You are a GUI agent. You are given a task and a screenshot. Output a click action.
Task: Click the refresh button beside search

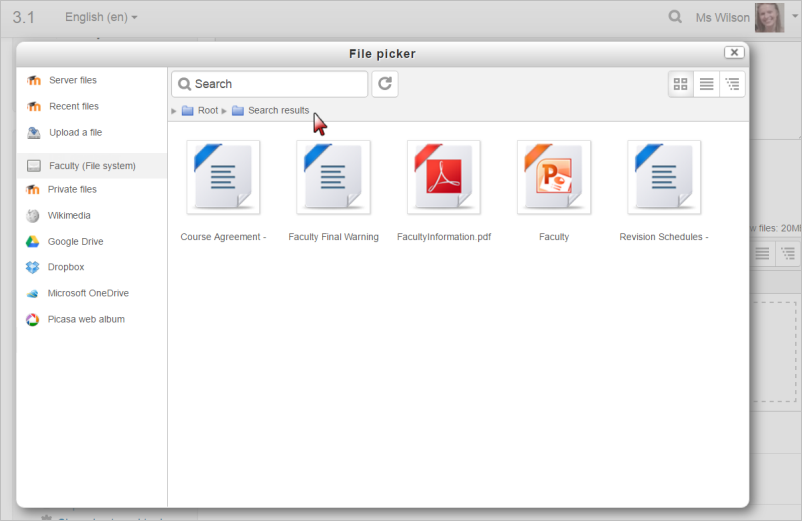(x=385, y=84)
